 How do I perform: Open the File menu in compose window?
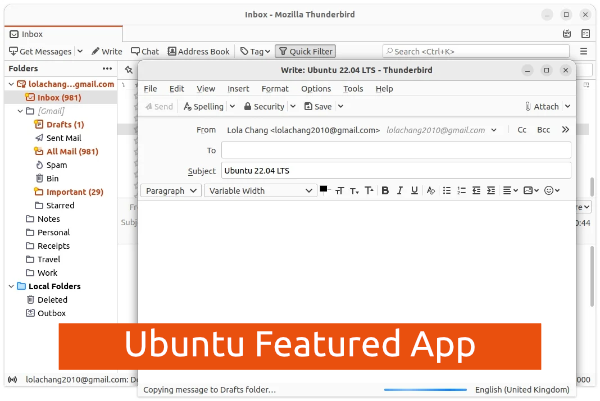150,89
